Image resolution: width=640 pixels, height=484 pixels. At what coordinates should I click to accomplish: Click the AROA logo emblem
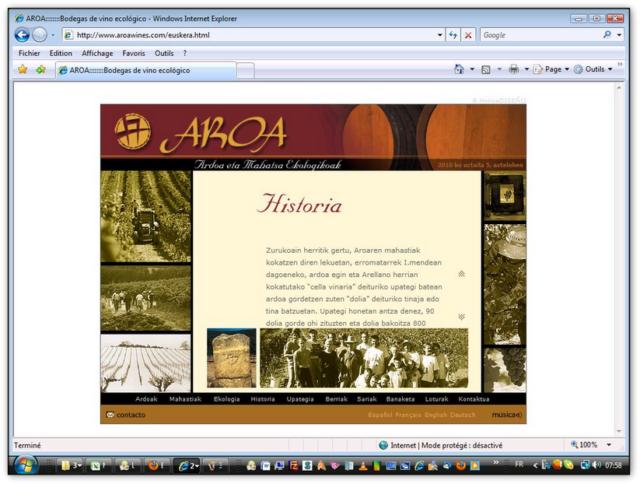tap(132, 131)
